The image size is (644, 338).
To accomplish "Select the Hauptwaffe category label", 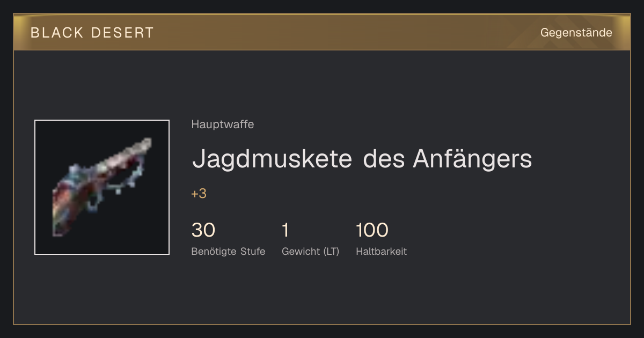I will 223,124.
